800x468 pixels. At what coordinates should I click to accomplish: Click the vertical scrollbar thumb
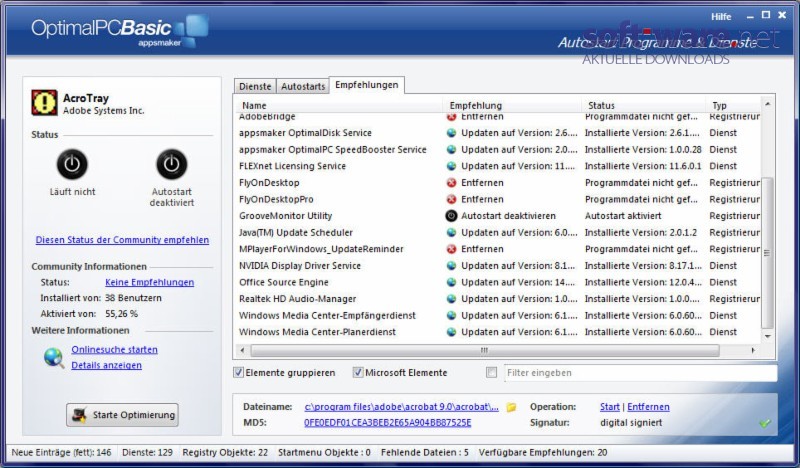(767, 253)
